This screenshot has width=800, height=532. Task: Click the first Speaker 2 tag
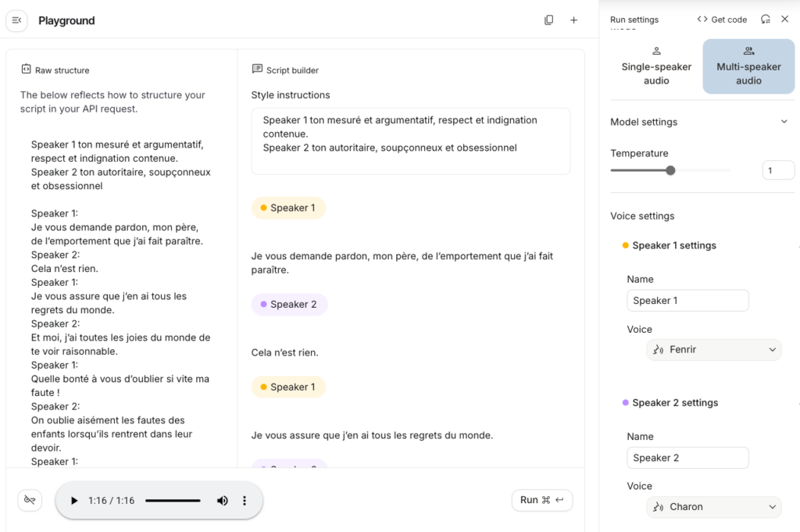(289, 305)
